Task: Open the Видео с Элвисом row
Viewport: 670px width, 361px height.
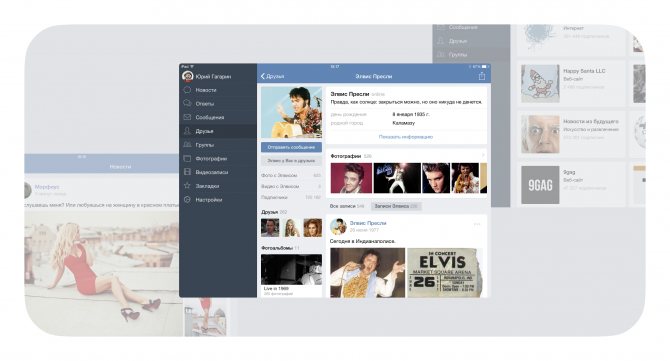Action: [x=291, y=186]
